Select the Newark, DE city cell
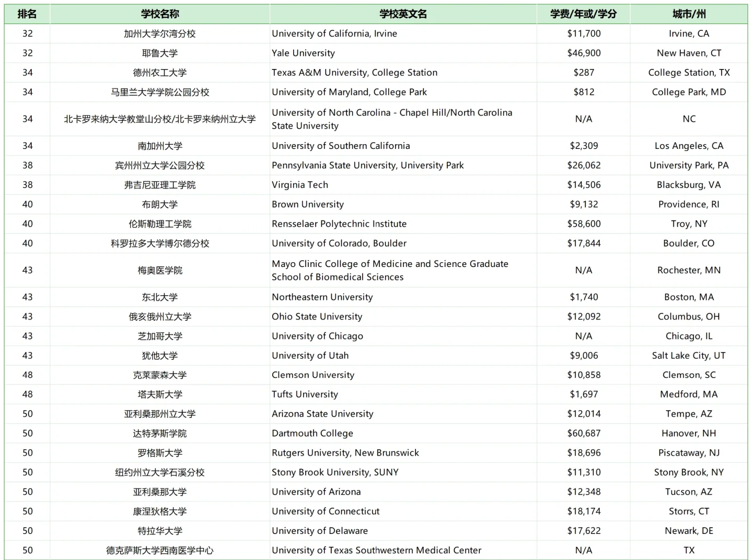 click(x=689, y=531)
